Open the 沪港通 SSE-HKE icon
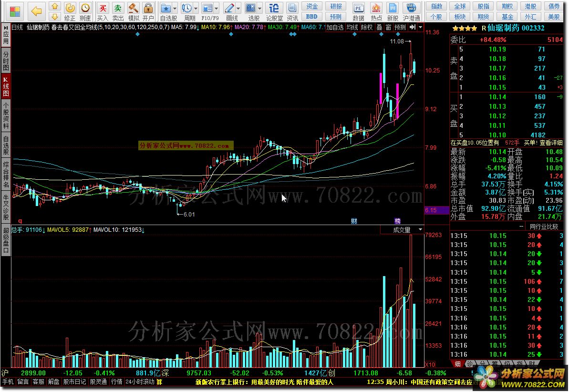The height and width of the screenshot is (392, 569). [x=411, y=11]
